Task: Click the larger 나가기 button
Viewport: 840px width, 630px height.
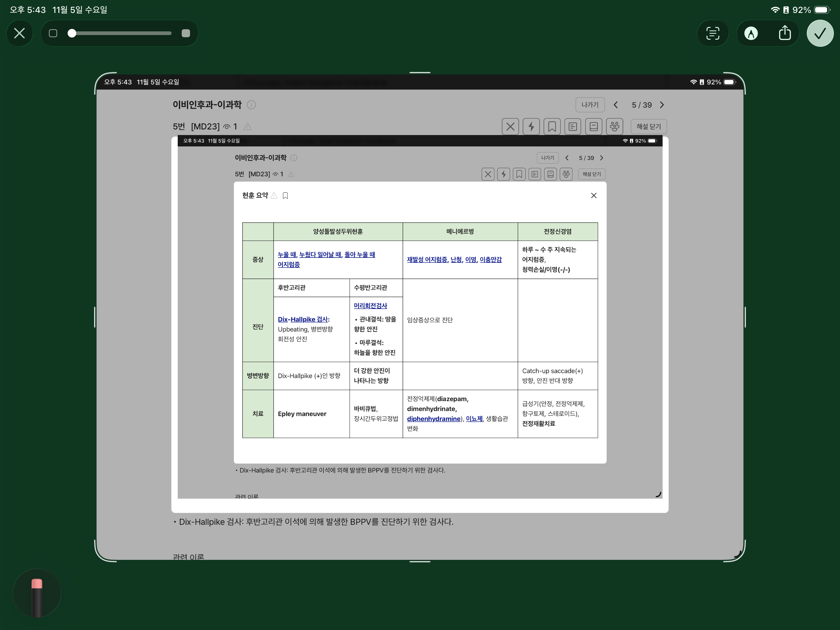Action: (589, 105)
